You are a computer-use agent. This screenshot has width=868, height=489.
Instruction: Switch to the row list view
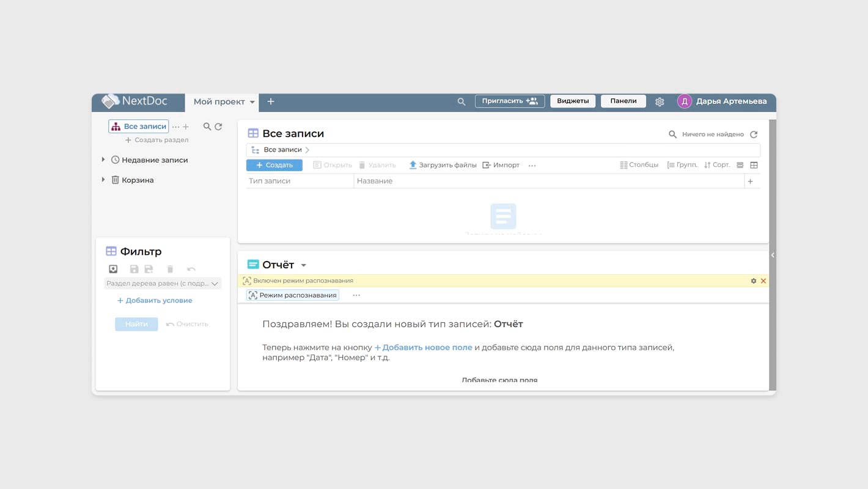740,165
